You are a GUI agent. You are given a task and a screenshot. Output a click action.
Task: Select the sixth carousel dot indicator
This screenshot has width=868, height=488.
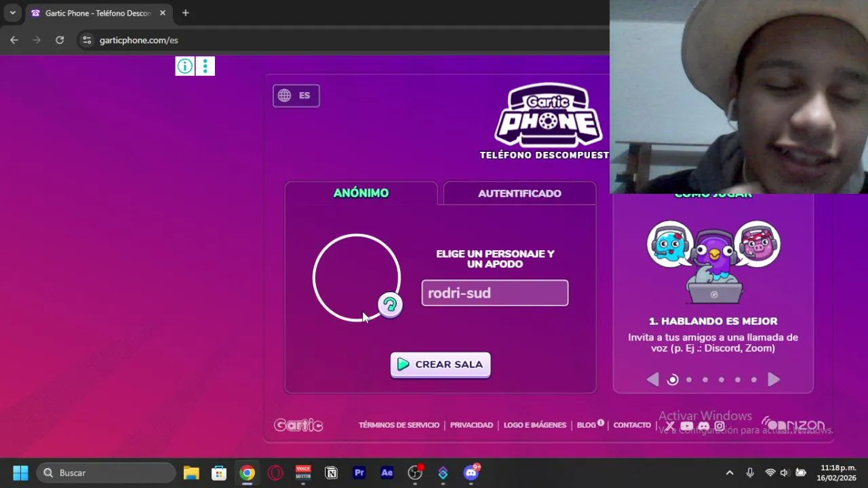[754, 380]
